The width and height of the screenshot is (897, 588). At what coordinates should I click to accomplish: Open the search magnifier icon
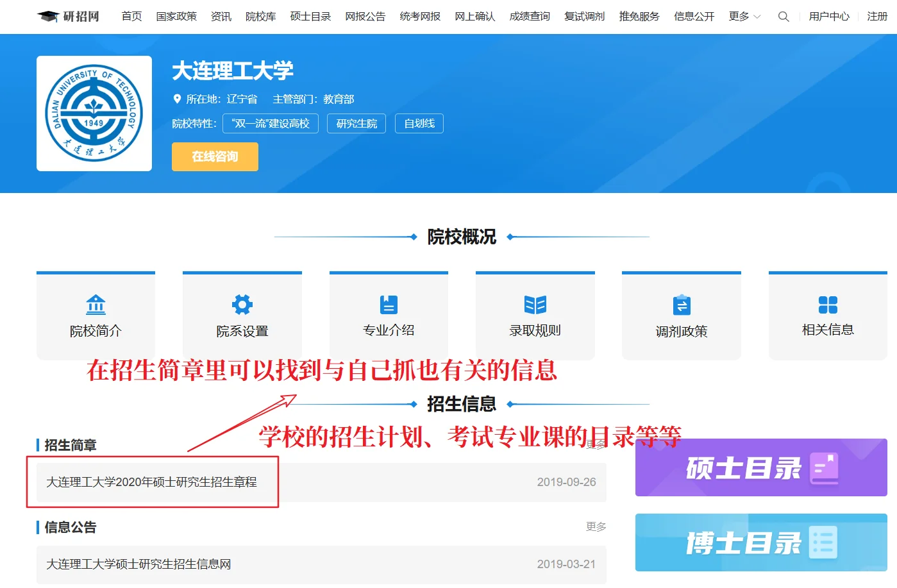pyautogui.click(x=784, y=17)
